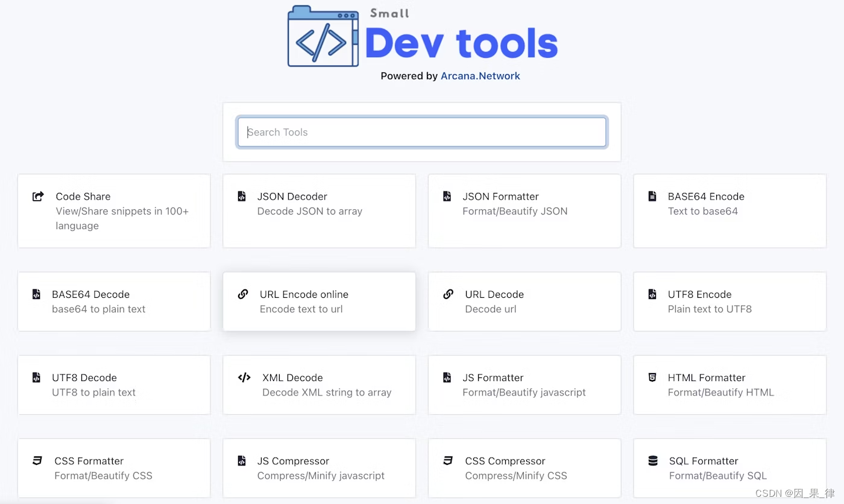Click the HTML Formatter icon
This screenshot has width=844, height=504.
(652, 377)
